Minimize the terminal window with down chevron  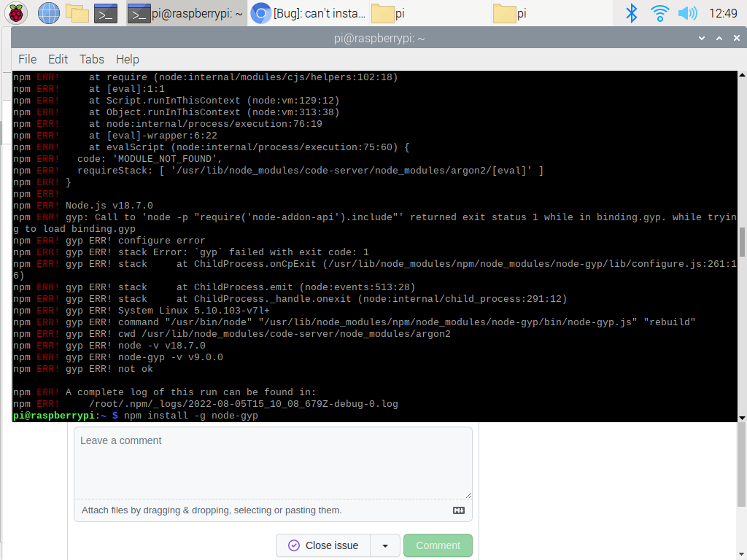[x=702, y=38]
